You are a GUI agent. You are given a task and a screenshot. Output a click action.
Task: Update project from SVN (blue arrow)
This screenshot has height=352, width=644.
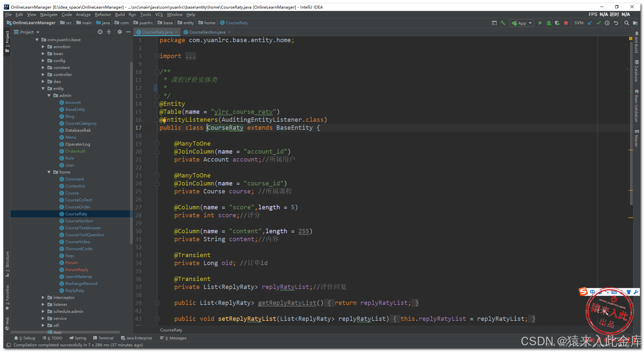coord(590,23)
